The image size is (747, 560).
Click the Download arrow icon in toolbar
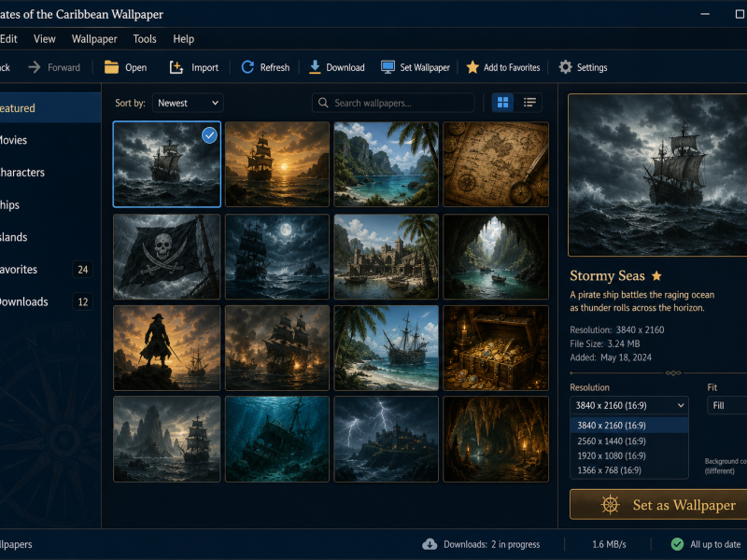[315, 67]
